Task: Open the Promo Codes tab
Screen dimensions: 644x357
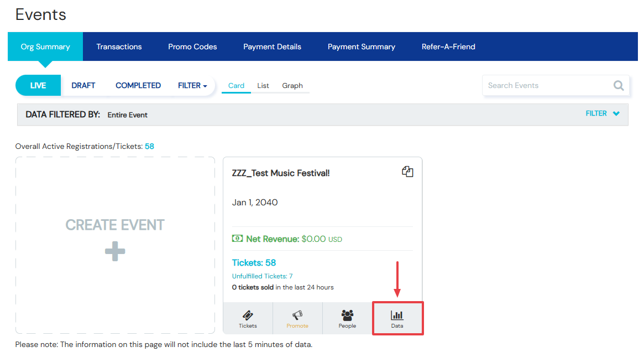Action: click(x=192, y=46)
